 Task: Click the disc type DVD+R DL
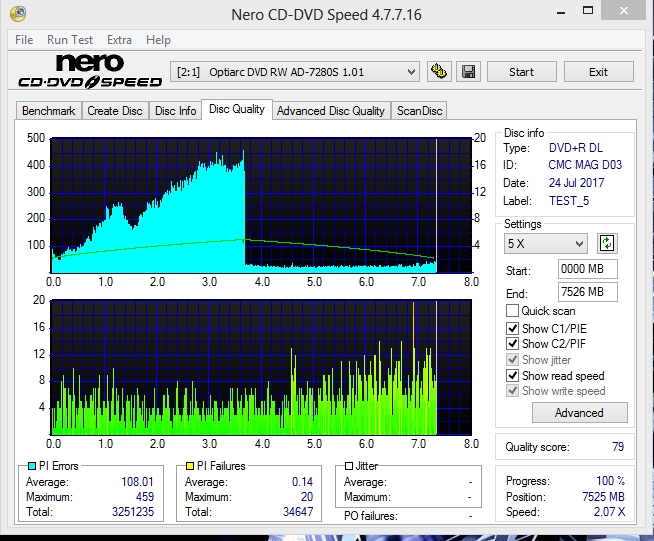(576, 148)
